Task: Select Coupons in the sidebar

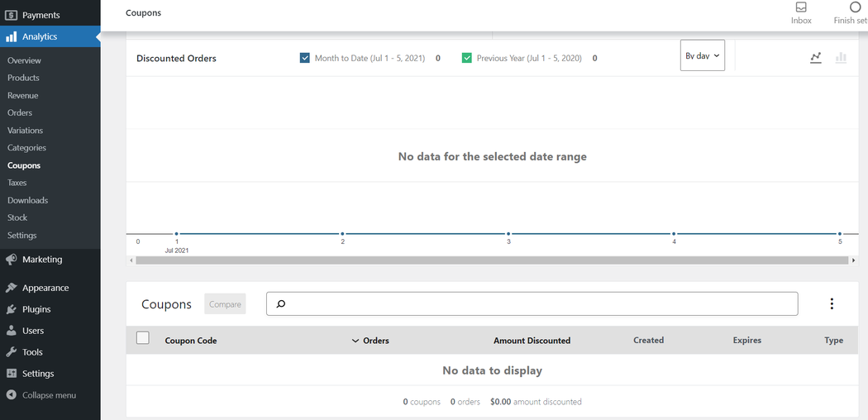Action: click(24, 165)
